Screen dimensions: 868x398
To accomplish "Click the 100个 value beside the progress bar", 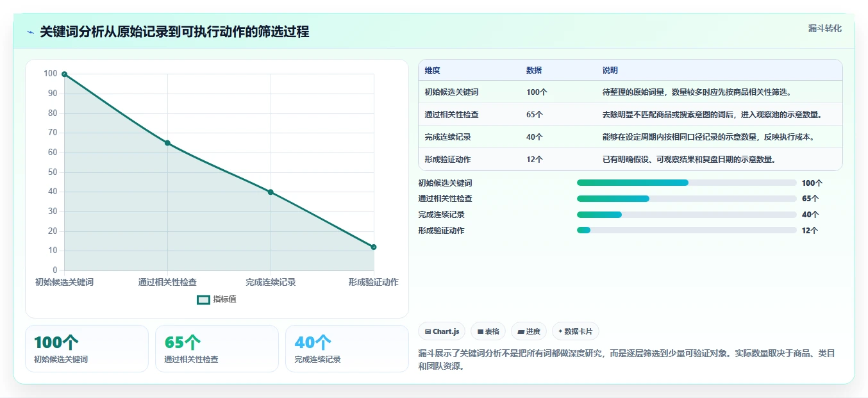I will (812, 183).
